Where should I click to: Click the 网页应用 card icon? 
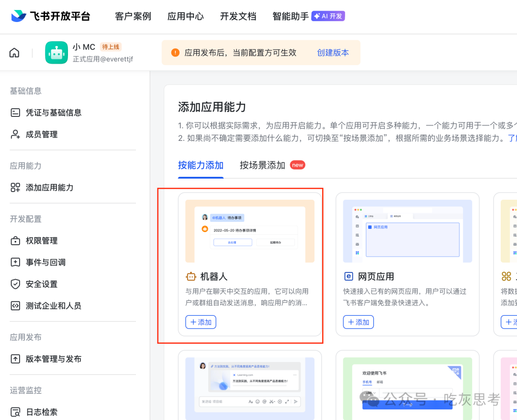(348, 276)
